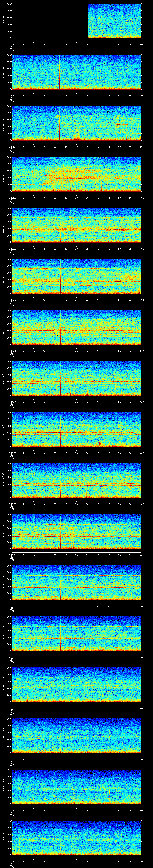Select the 12:00 end time label
The image size is (153, 868).
[x=141, y=147]
